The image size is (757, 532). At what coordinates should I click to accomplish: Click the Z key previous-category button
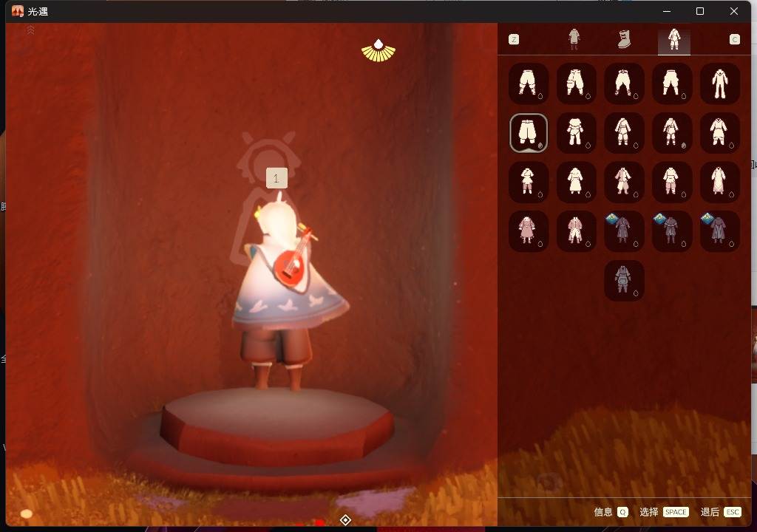tap(514, 40)
